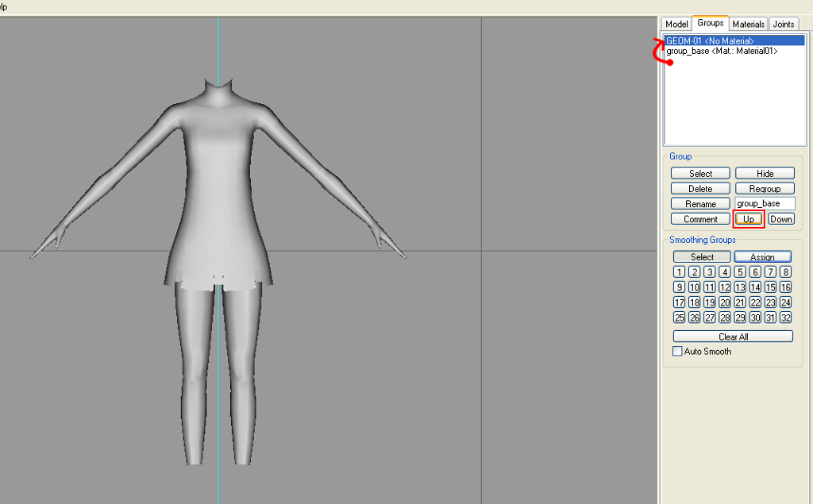Toggle smoothing group 7

point(770,271)
